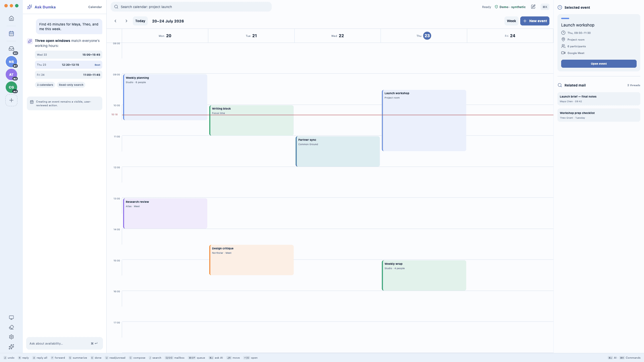Select Wed 22 day header
The height and width of the screenshot is (362, 644).
click(x=337, y=36)
